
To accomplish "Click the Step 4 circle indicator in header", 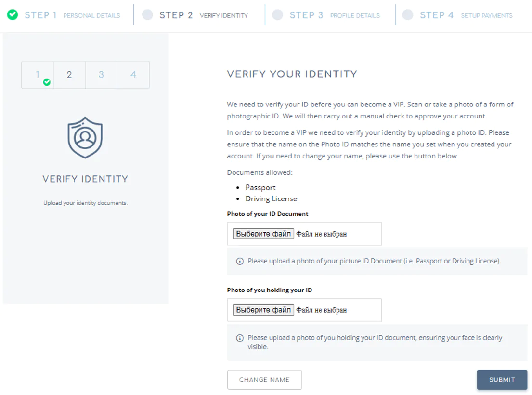I will [x=407, y=15].
